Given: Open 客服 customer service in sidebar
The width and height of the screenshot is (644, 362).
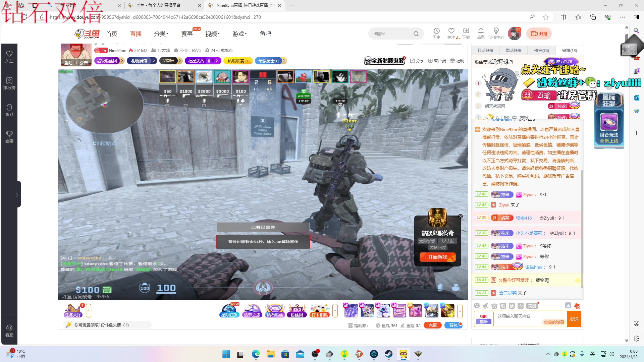Looking at the screenshot, I should click(x=9, y=330).
